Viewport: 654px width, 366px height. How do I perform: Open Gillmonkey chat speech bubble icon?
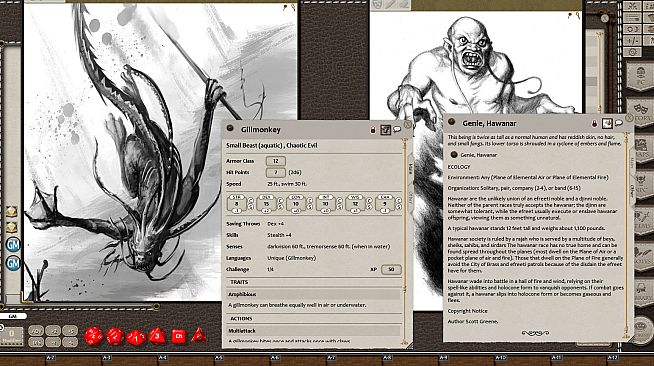397,130
